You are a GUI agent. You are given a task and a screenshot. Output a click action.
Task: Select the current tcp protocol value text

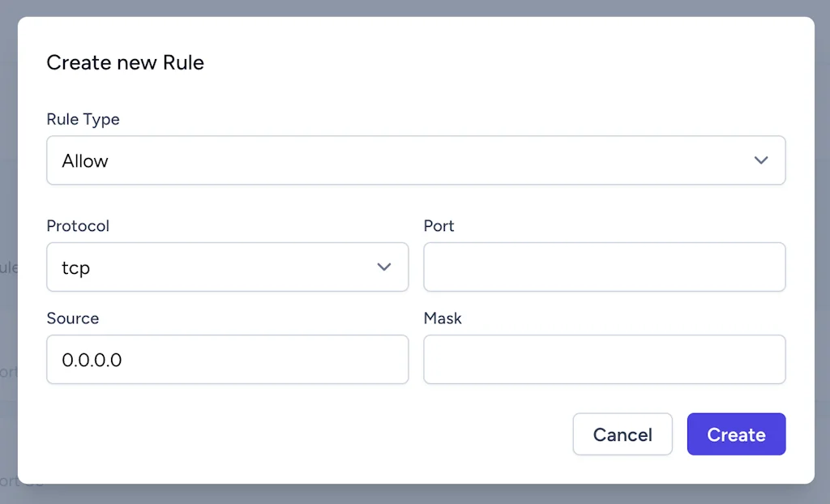(x=75, y=267)
